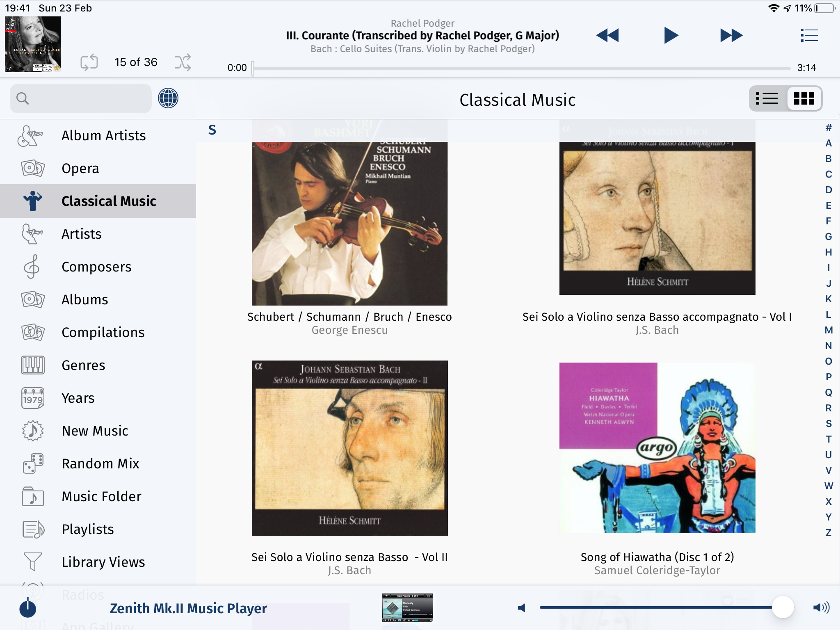Switch to list view
Image resolution: width=840 pixels, height=630 pixels.
click(767, 98)
